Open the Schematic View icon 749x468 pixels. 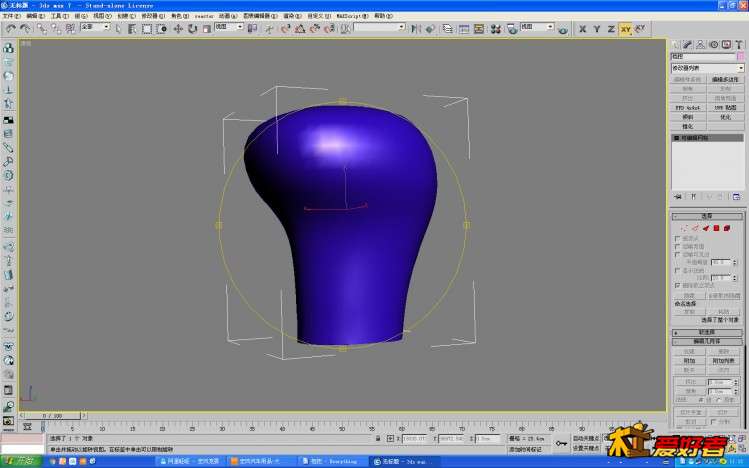479,29
